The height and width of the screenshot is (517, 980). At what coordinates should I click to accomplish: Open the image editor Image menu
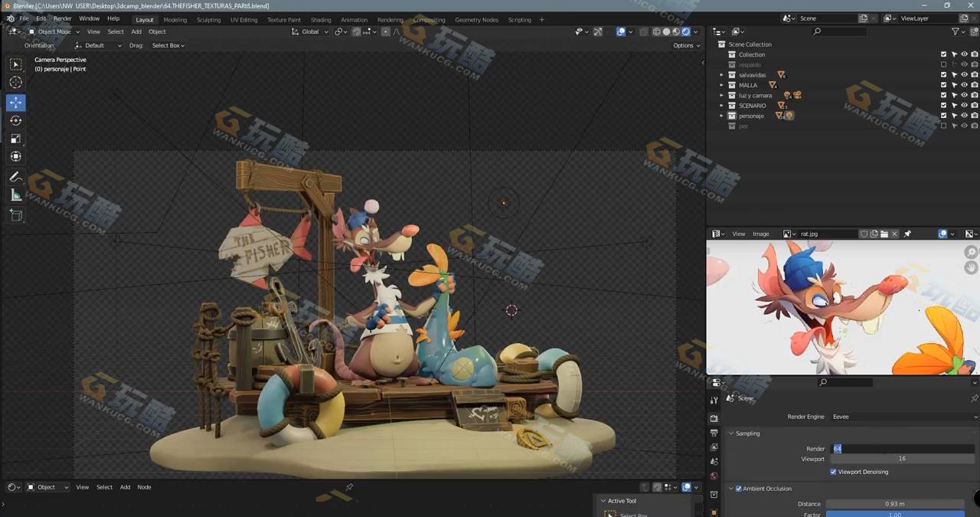760,234
